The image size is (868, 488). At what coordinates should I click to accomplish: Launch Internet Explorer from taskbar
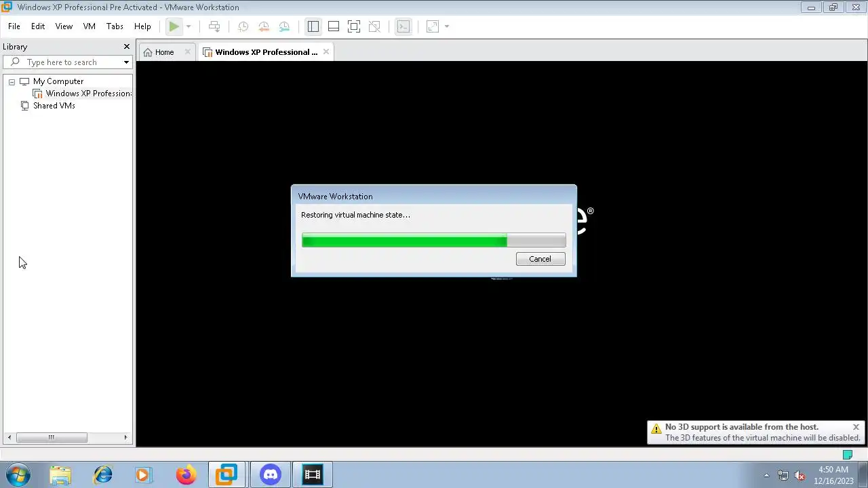click(x=103, y=475)
